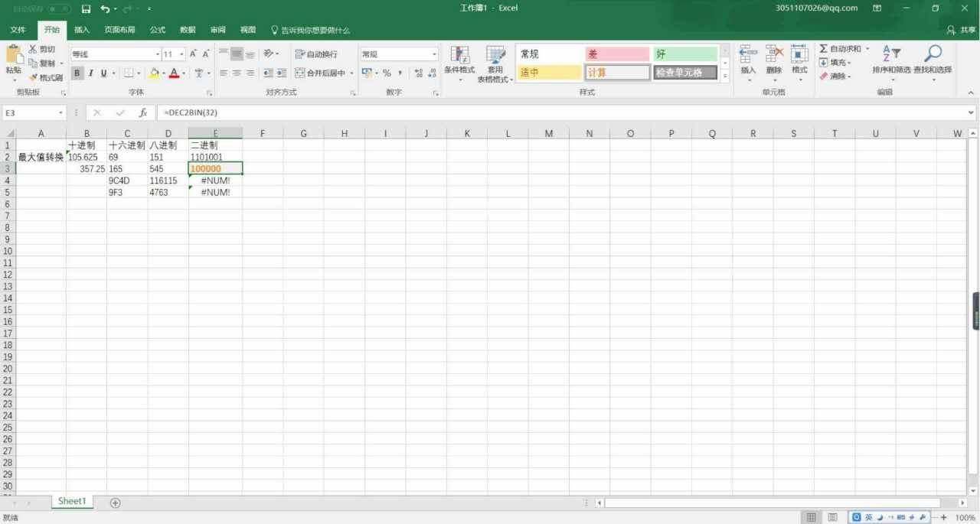980x524 pixels.
Task: Open Find & Select (查找和选择)
Action: (x=933, y=64)
